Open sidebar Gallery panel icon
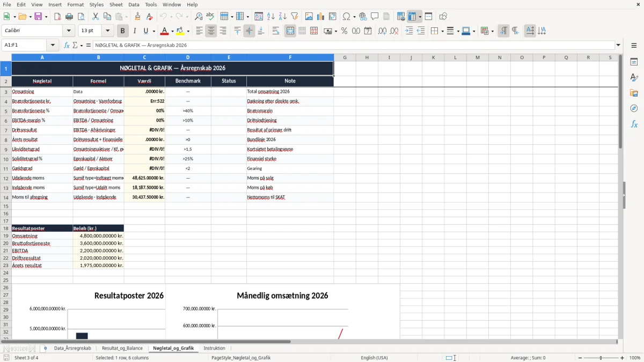This screenshot has width=644, height=362. [634, 93]
